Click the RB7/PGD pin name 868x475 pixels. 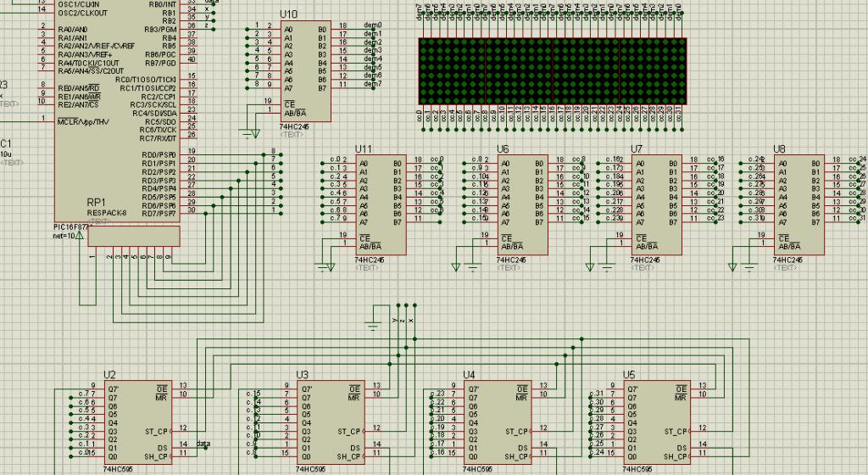(160, 63)
